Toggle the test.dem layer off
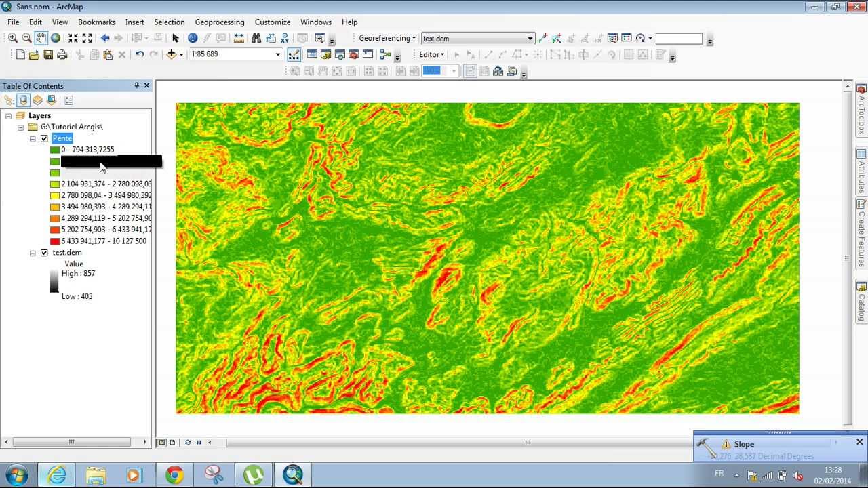Image resolution: width=868 pixels, height=488 pixels. (x=44, y=252)
